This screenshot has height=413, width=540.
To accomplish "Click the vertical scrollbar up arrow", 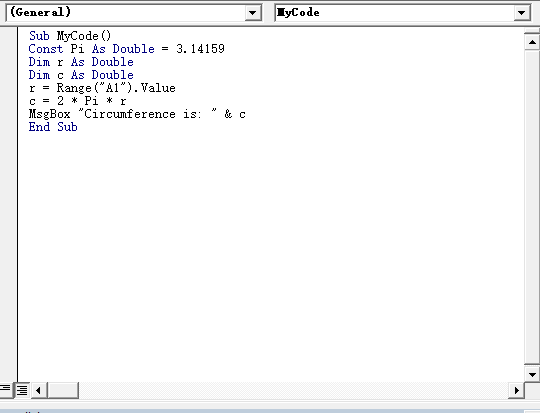I will pos(532,42).
